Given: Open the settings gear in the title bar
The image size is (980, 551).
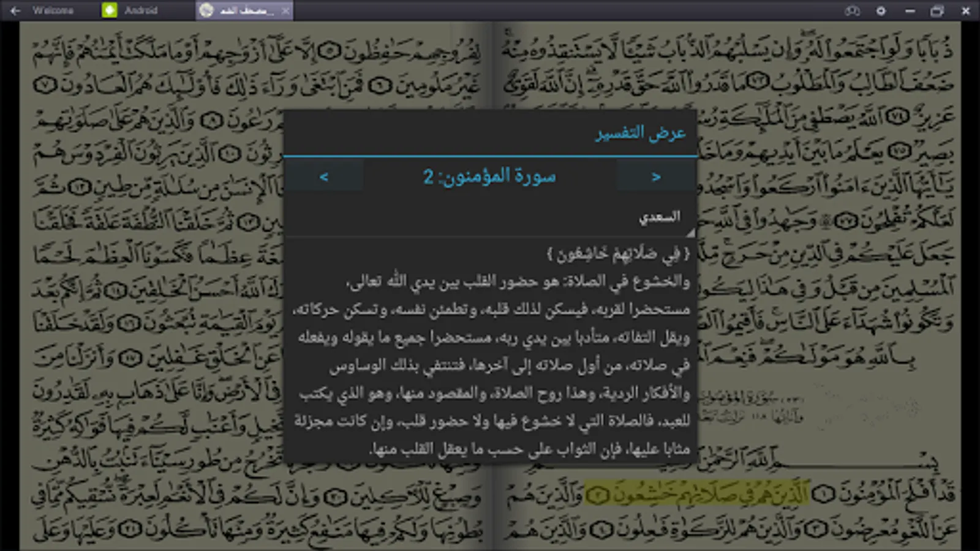Looking at the screenshot, I should click(881, 10).
